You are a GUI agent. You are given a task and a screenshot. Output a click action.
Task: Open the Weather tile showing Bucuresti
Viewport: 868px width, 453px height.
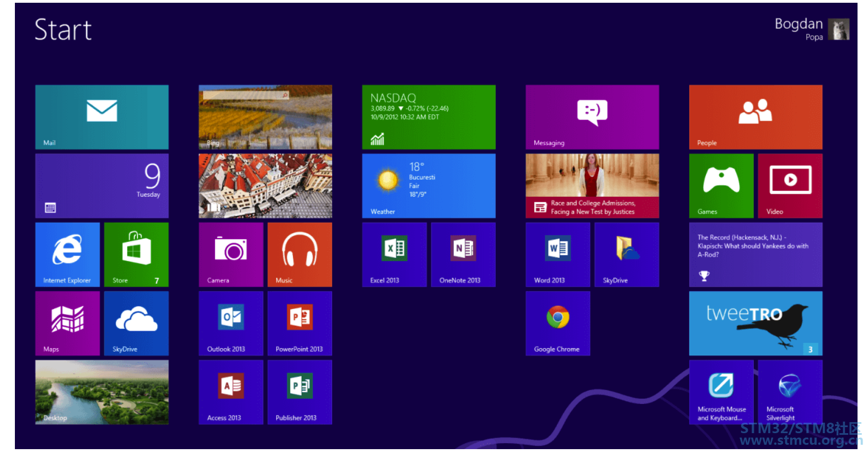click(429, 186)
